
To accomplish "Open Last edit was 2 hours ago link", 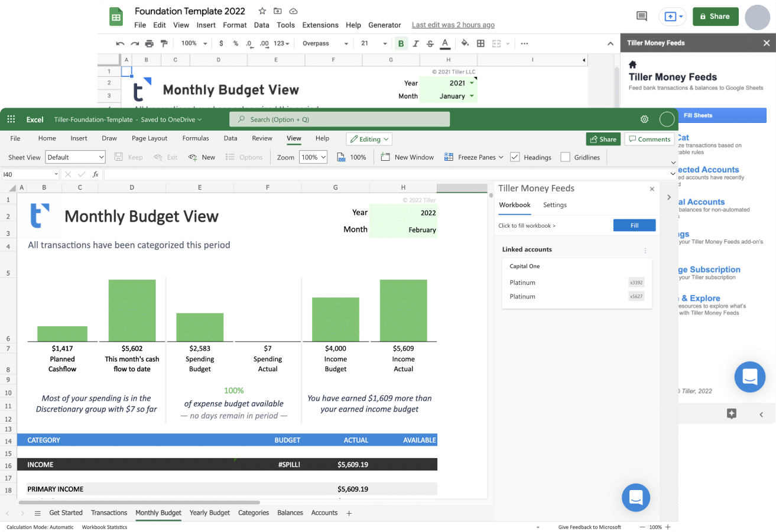I will (453, 25).
